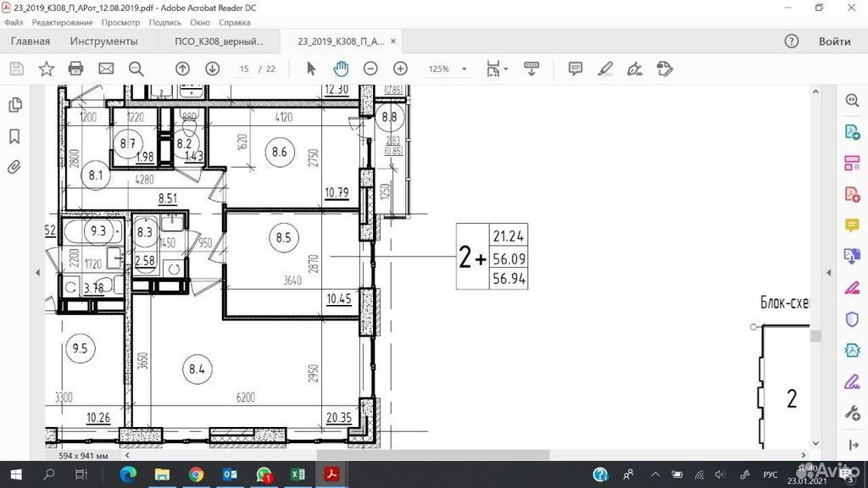868x488 pixels.
Task: Open the bookmarks panel
Action: (x=14, y=136)
